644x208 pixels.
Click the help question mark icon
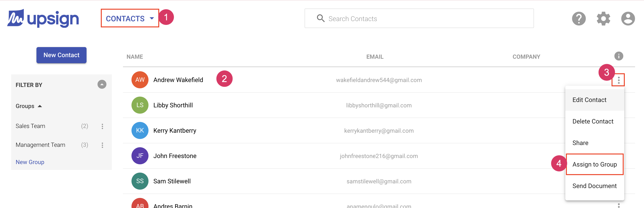coord(578,19)
